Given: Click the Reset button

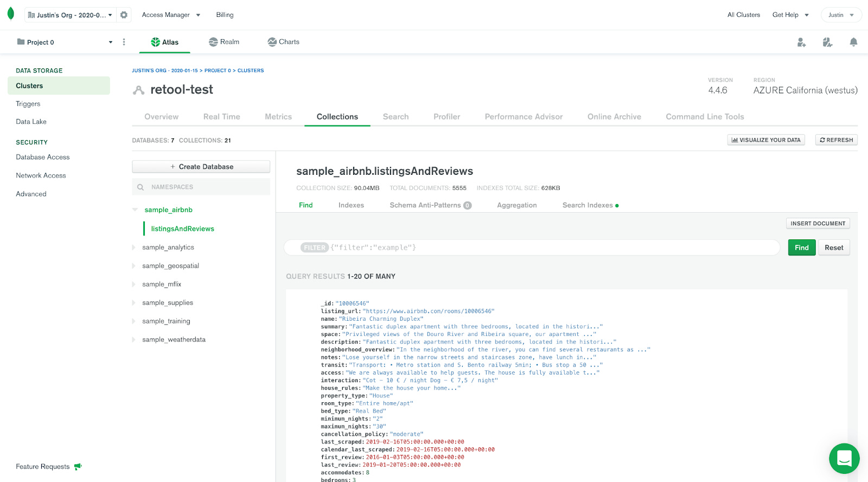Looking at the screenshot, I should click(x=834, y=248).
